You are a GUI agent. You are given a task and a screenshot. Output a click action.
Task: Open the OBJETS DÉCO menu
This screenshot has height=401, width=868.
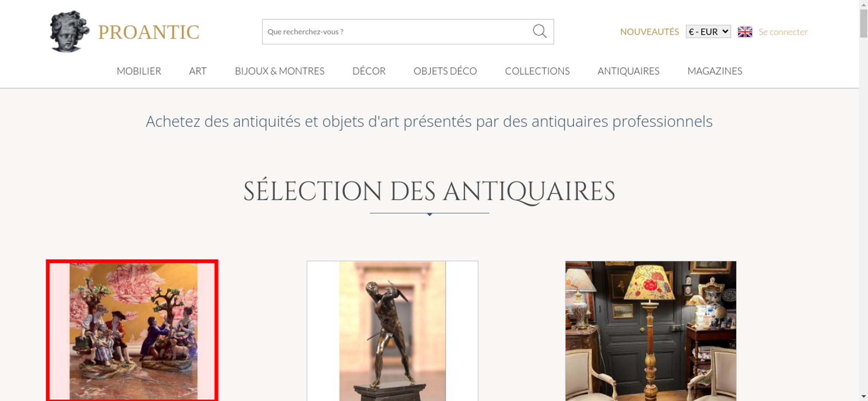point(445,71)
